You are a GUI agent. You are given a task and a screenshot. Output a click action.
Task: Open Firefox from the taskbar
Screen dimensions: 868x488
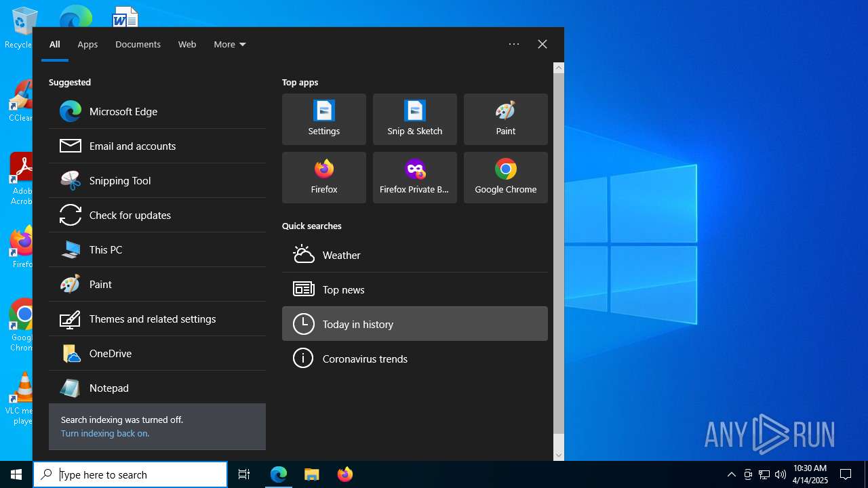[345, 474]
